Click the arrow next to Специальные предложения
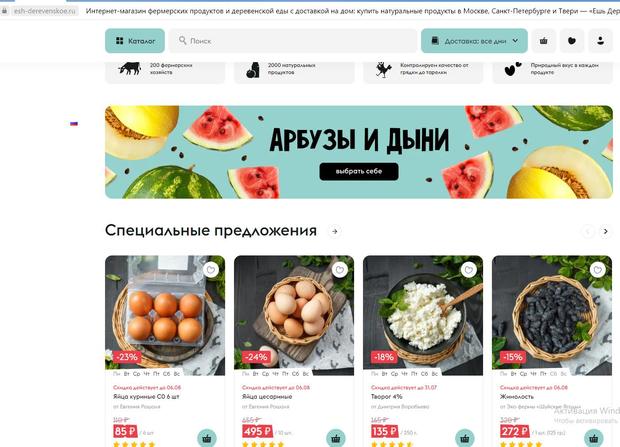Image resolution: width=620 pixels, height=447 pixels. (x=335, y=231)
